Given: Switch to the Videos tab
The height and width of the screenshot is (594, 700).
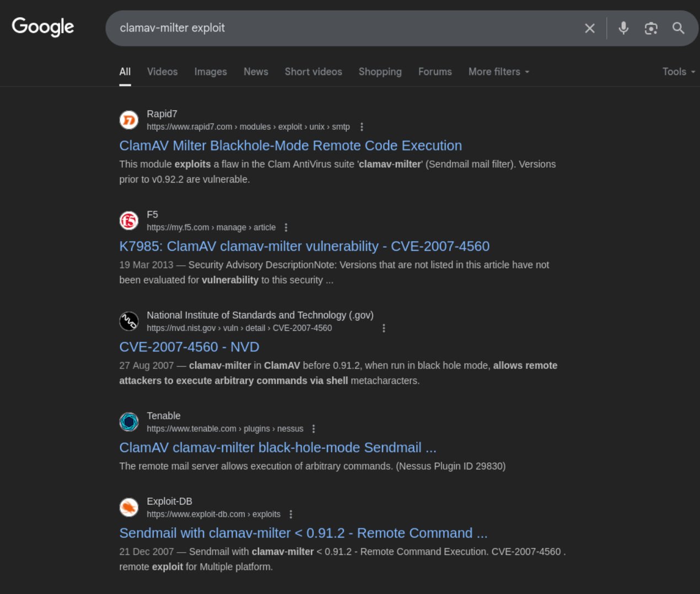Looking at the screenshot, I should coord(162,72).
